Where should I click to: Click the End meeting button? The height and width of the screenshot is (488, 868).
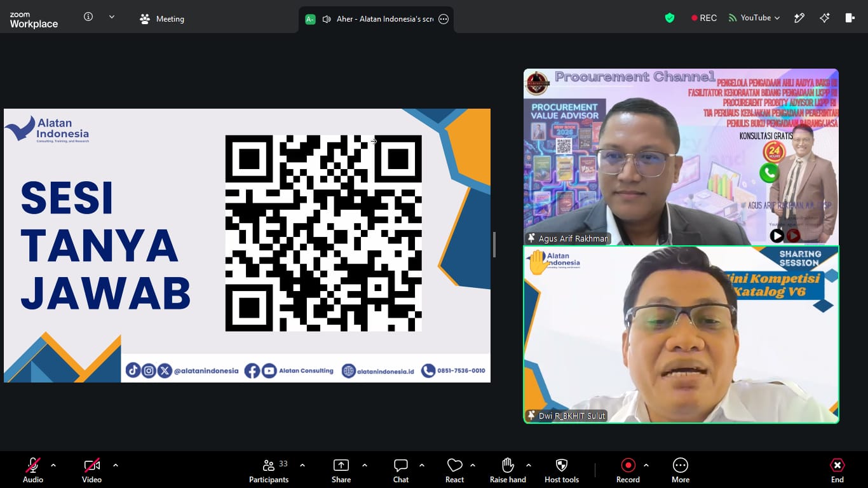(837, 470)
